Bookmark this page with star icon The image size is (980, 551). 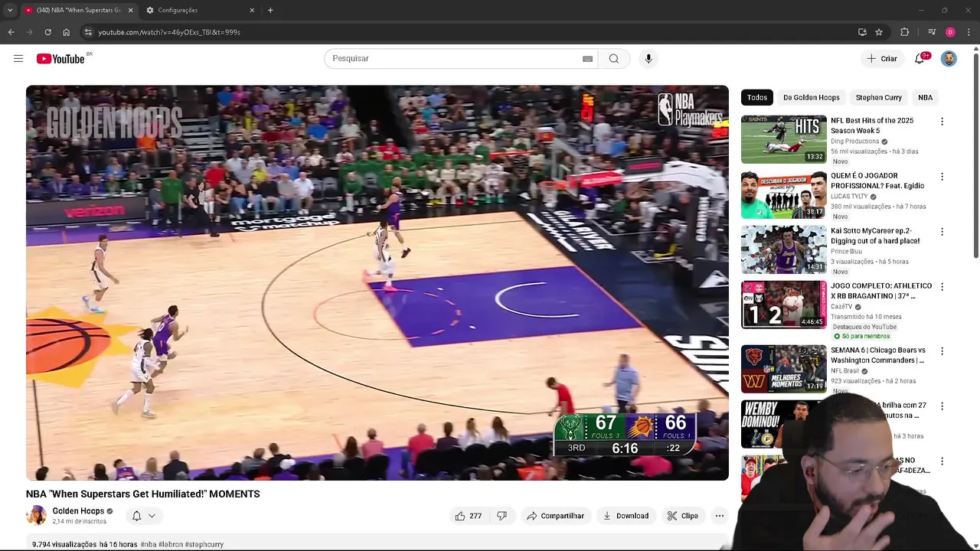click(879, 32)
